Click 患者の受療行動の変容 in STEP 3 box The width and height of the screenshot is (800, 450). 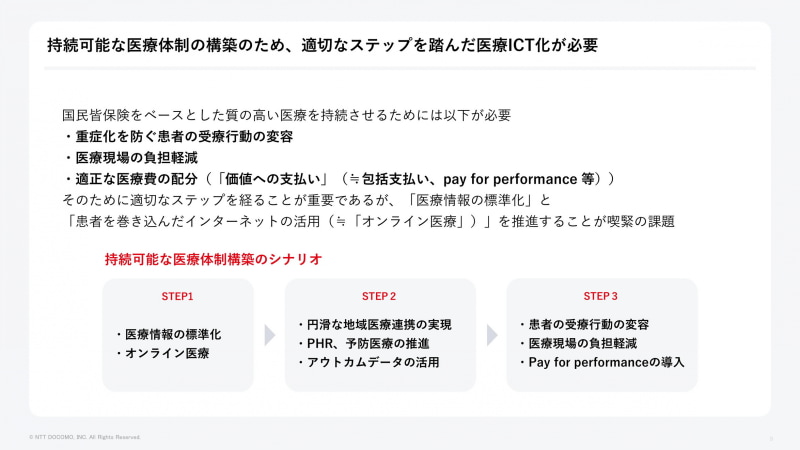point(585,324)
